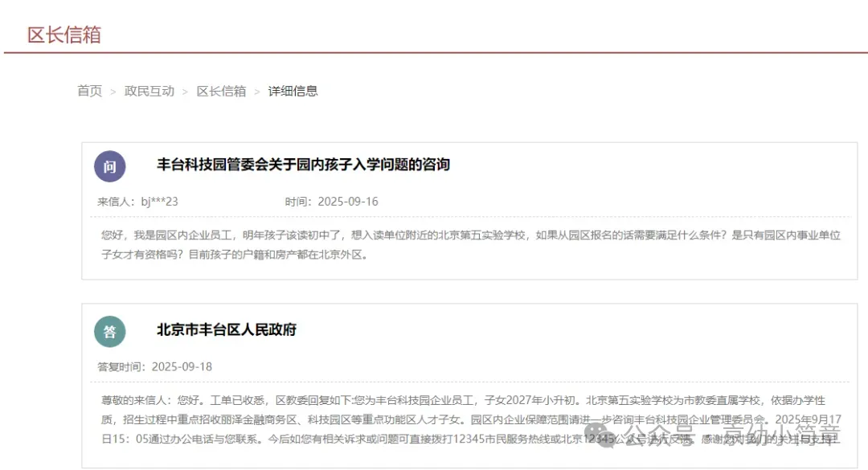Image resolution: width=868 pixels, height=470 pixels.
Task: Click the red 区长信箱 page heading
Action: 64,35
